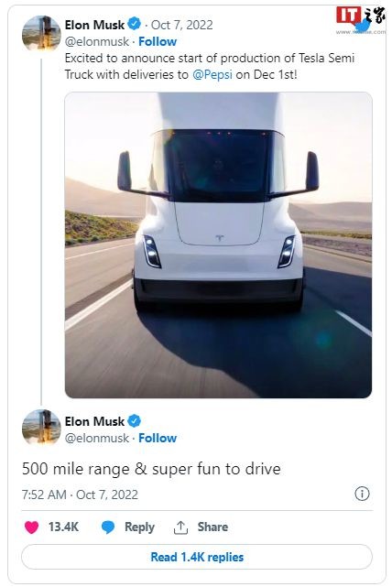The height and width of the screenshot is (587, 392).
Task: Open Elon Musk's top profile avatar
Action: click(x=41, y=33)
